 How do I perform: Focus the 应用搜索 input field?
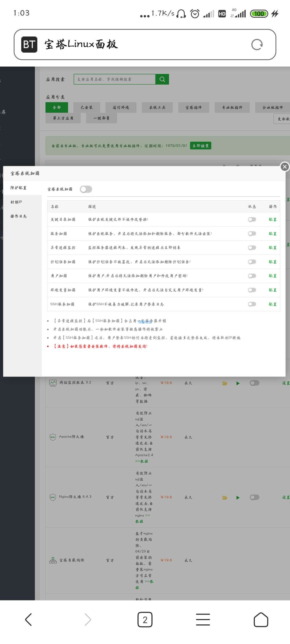pyautogui.click(x=115, y=79)
